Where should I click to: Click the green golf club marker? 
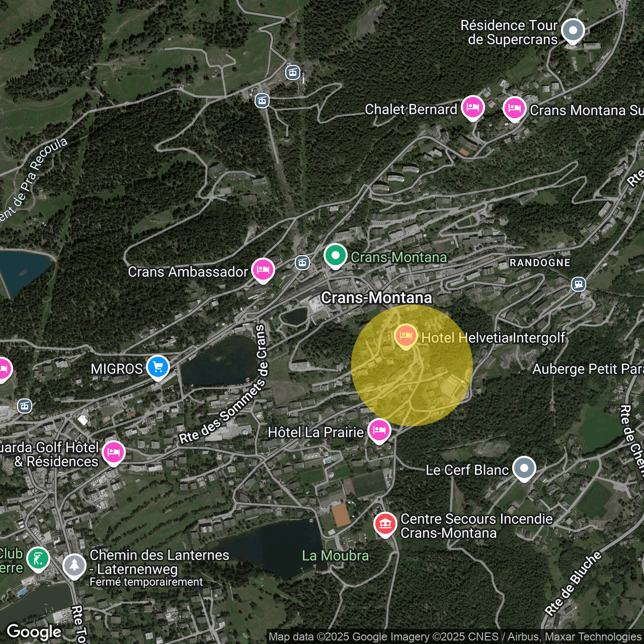pos(38,558)
